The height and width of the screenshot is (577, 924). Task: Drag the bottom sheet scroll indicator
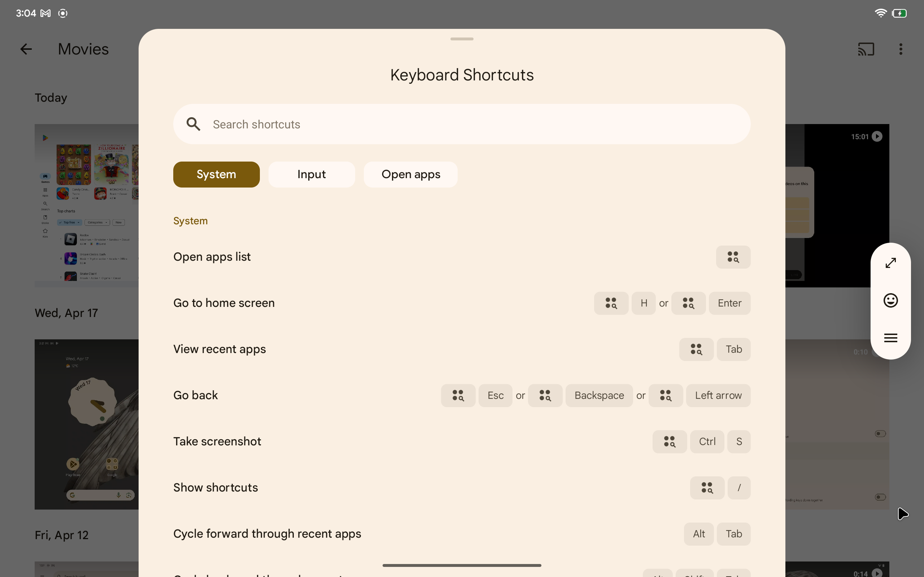(x=462, y=39)
